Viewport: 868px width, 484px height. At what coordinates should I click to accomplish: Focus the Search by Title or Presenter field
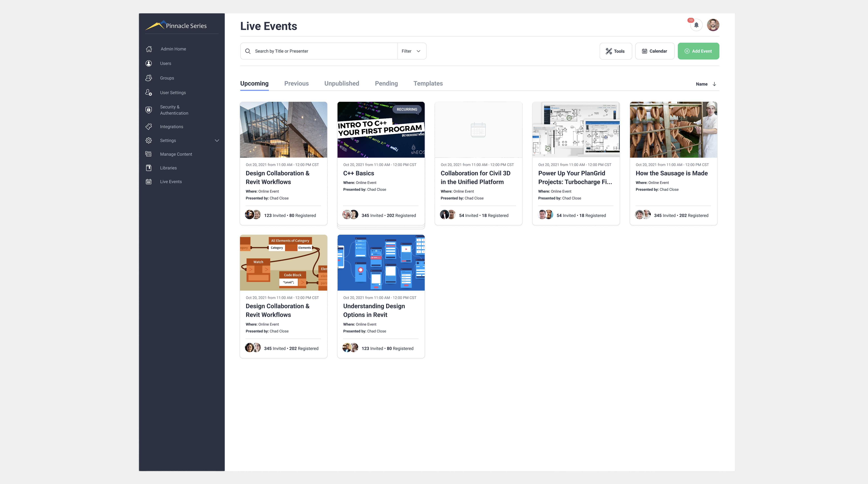(x=319, y=51)
